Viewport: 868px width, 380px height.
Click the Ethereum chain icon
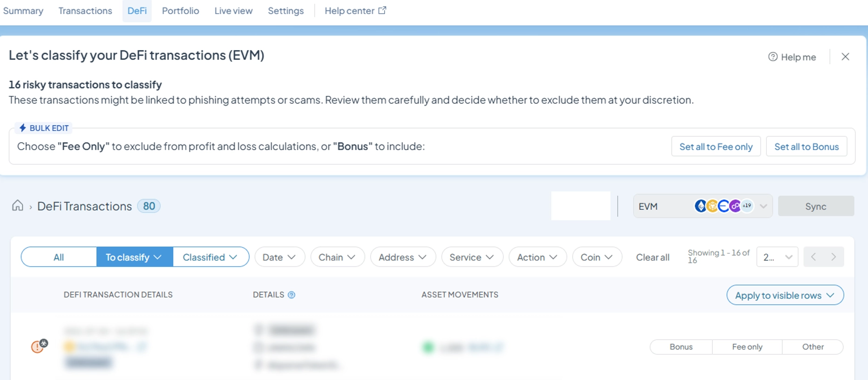[700, 206]
